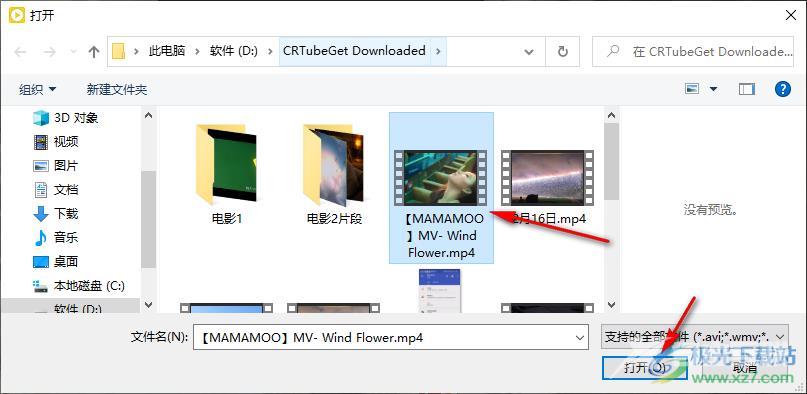Select 视频 in navigation pane

tap(57, 141)
